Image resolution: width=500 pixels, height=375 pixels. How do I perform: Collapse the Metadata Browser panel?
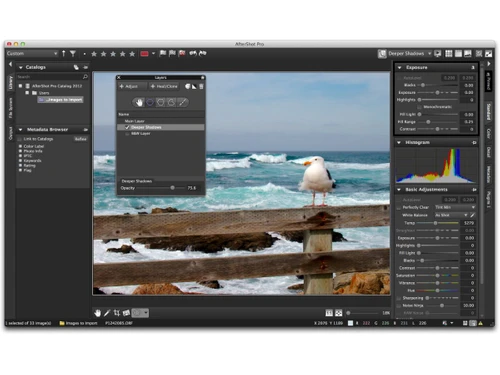click(x=21, y=130)
